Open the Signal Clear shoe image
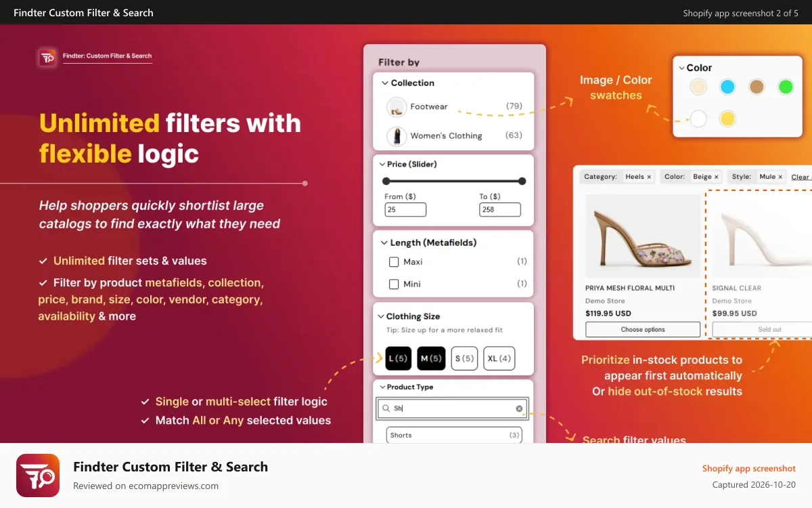 pyautogui.click(x=762, y=236)
